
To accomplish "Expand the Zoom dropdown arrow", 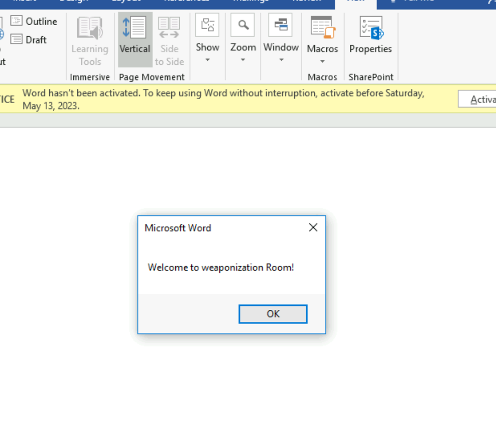I will [x=243, y=60].
